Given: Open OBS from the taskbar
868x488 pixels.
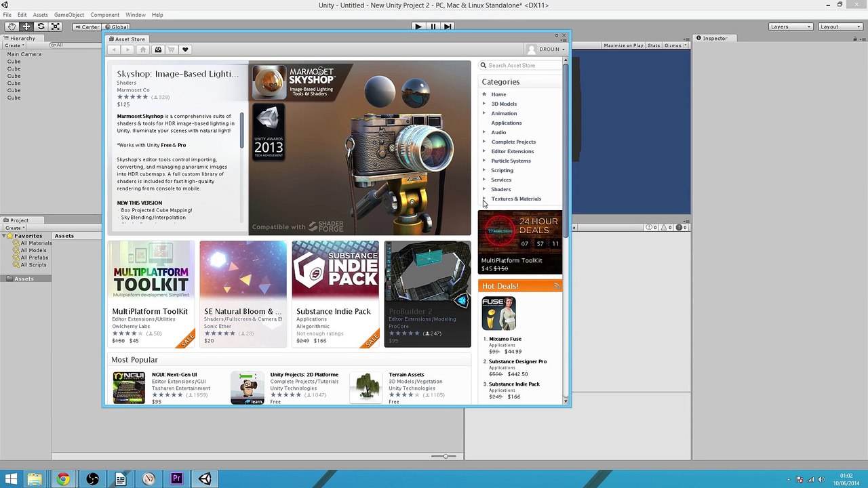Looking at the screenshot, I should (92, 479).
